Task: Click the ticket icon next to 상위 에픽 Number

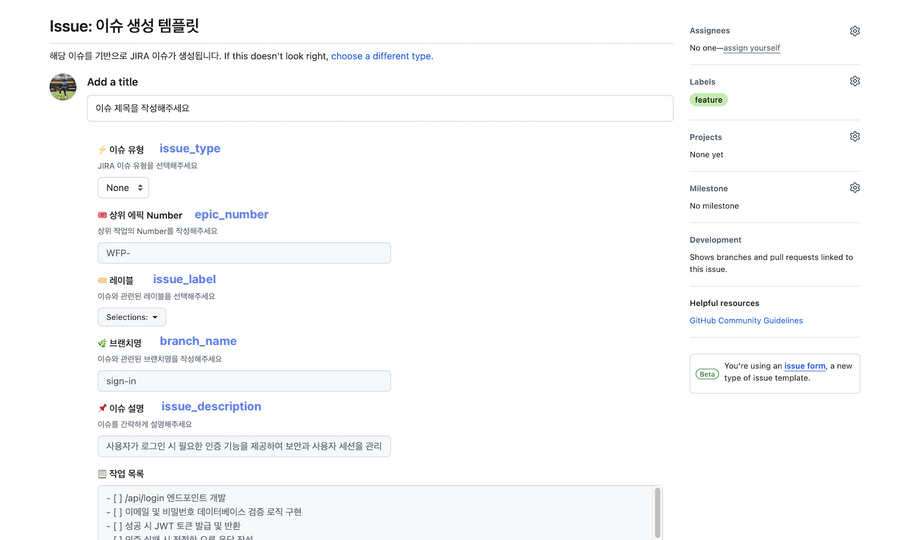Action: [x=102, y=215]
